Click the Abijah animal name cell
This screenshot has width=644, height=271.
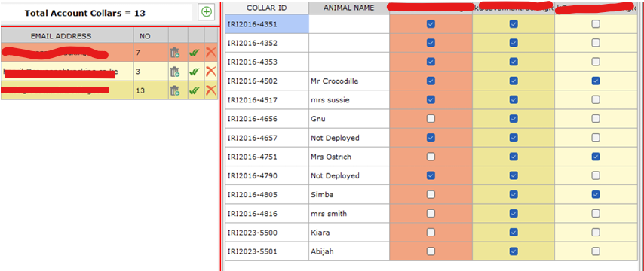(x=349, y=251)
